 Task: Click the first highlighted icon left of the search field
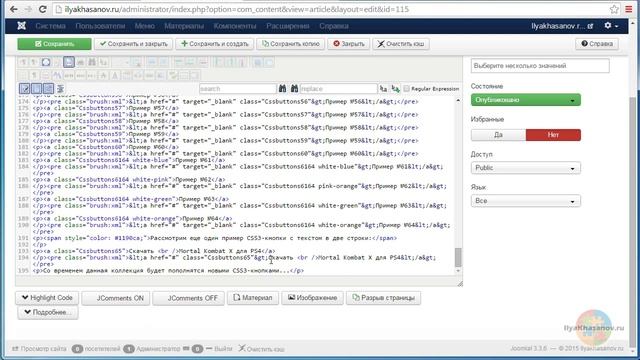click(24, 89)
